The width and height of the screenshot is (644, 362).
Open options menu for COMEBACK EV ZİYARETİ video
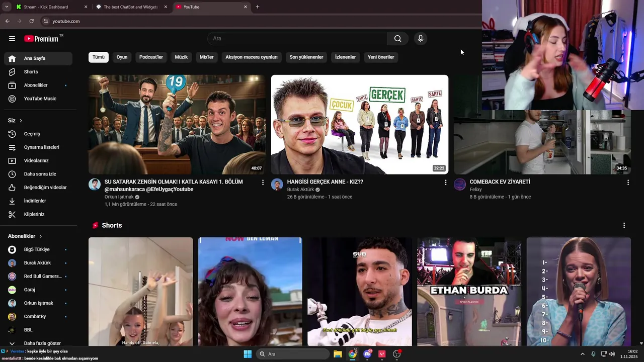pos(628,183)
